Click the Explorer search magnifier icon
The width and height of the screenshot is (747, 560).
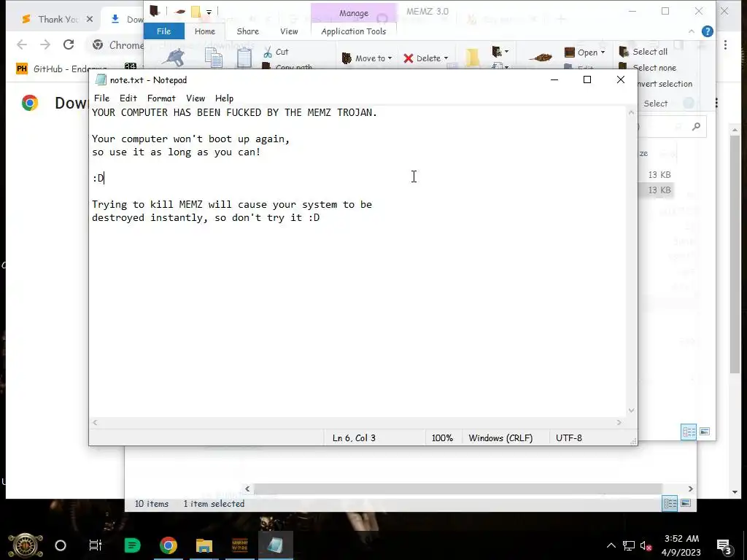[697, 127]
